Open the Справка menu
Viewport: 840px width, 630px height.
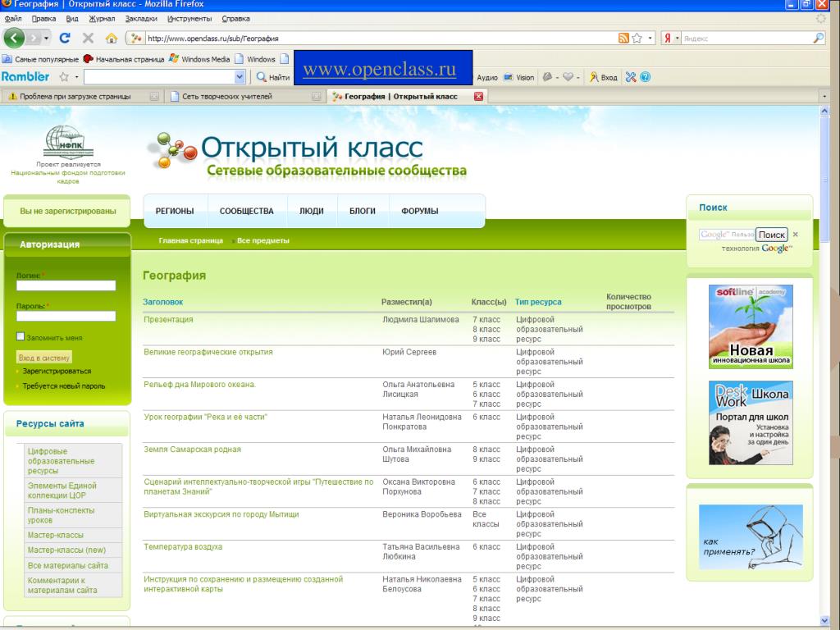235,18
